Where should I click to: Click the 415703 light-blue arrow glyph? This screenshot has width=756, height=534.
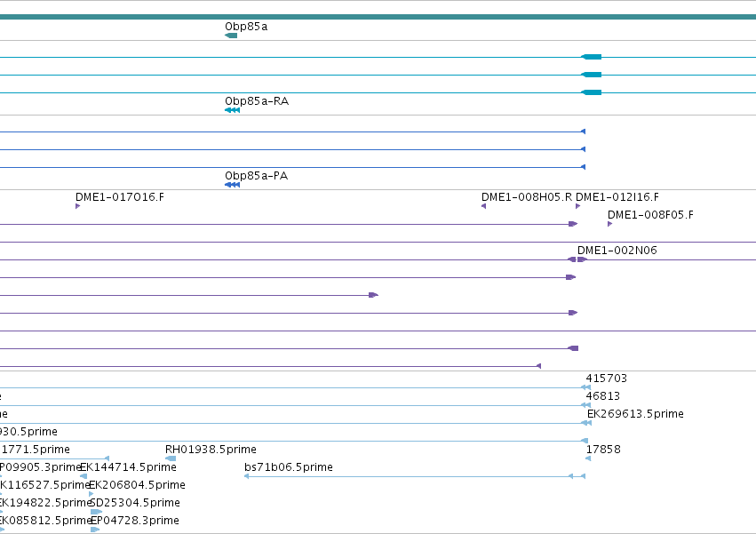click(585, 387)
